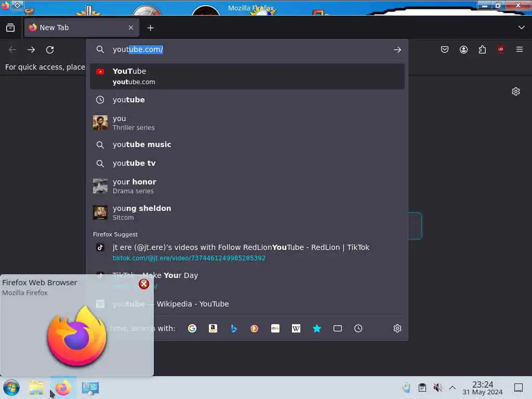Click the window menu icon in title bar
Viewport: 532px width, 399px height.
coord(5,6)
